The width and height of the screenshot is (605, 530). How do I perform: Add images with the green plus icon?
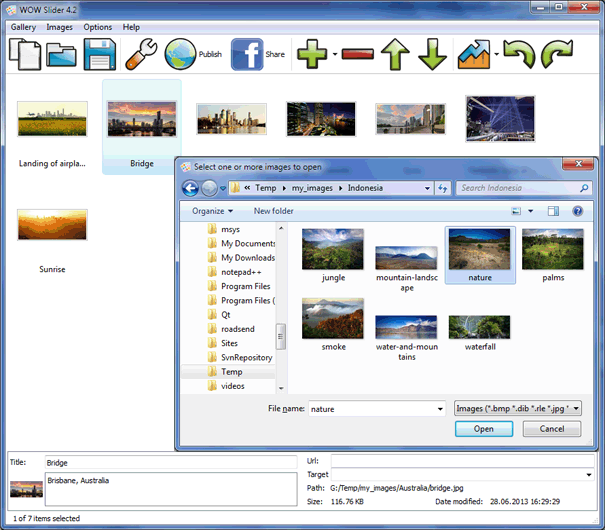pos(312,54)
